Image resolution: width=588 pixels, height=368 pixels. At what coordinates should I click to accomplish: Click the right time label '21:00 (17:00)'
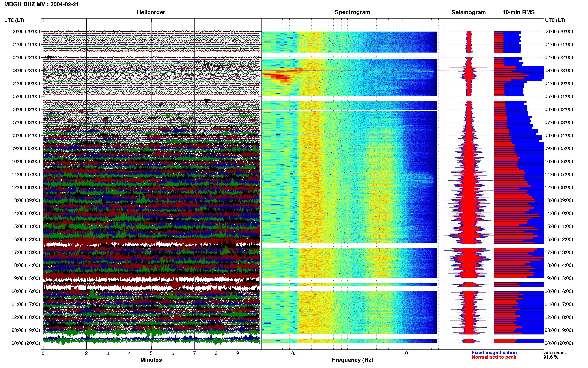point(559,304)
